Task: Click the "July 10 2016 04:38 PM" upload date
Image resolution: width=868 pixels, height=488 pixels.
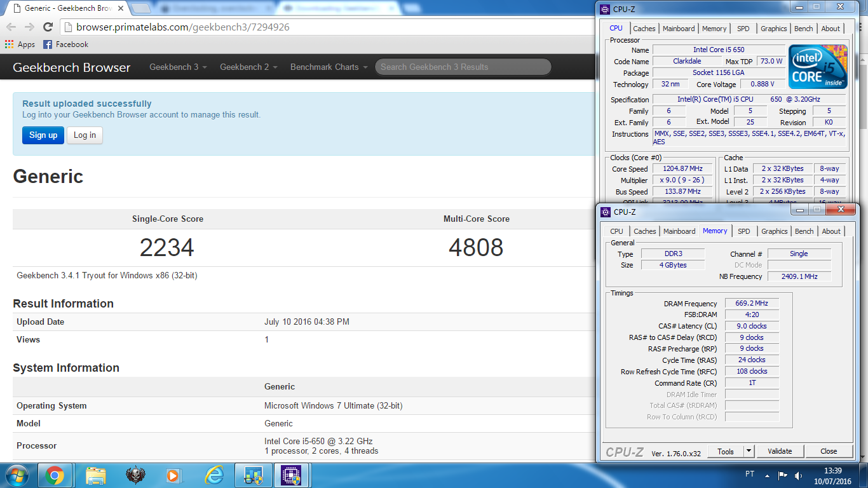Action: coord(307,322)
